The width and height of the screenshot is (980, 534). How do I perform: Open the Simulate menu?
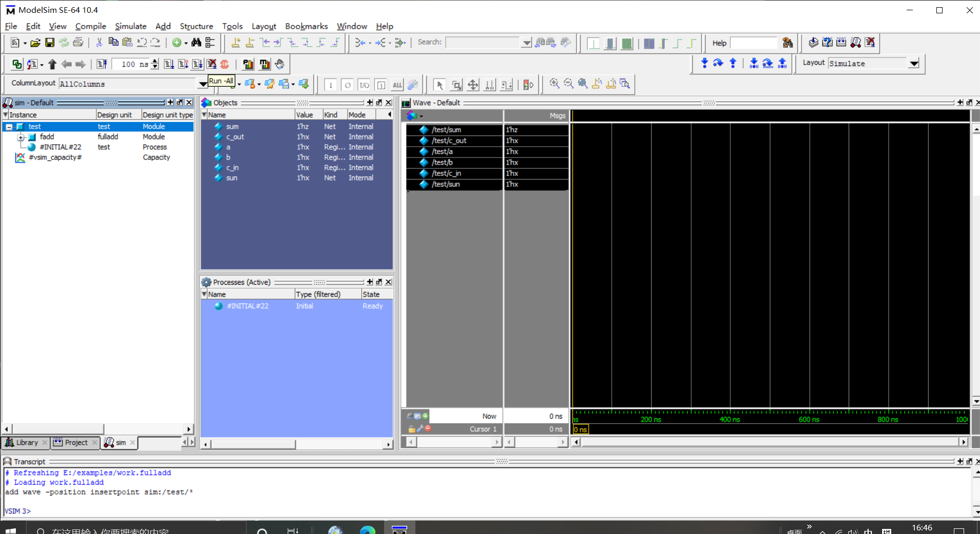pyautogui.click(x=131, y=26)
